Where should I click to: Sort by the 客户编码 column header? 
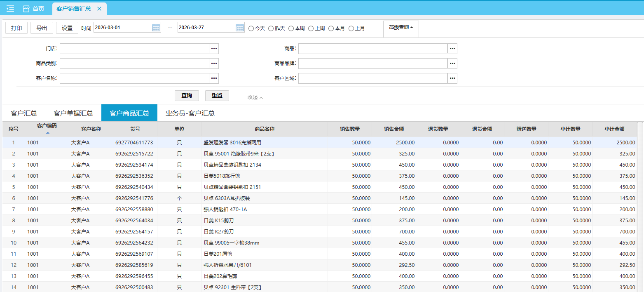tap(47, 129)
